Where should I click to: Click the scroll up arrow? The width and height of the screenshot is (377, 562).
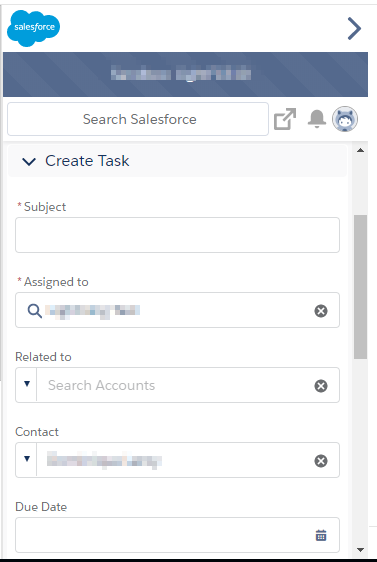pos(361,151)
